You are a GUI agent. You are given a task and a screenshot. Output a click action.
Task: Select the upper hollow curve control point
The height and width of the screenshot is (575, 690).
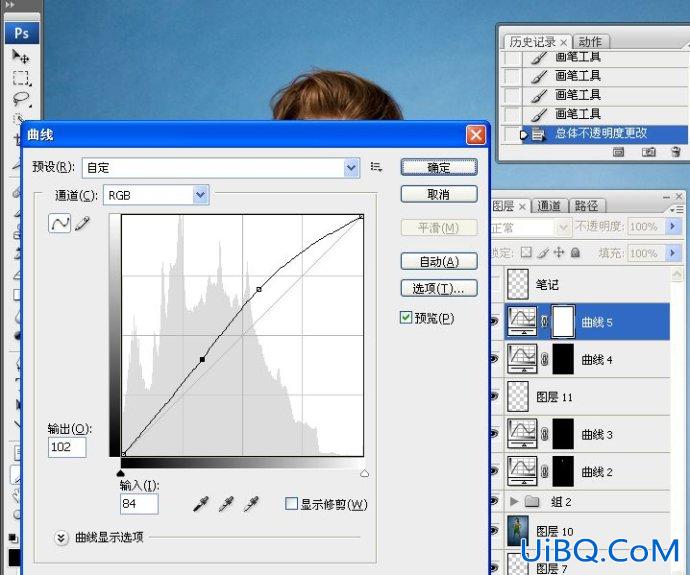tap(259, 289)
